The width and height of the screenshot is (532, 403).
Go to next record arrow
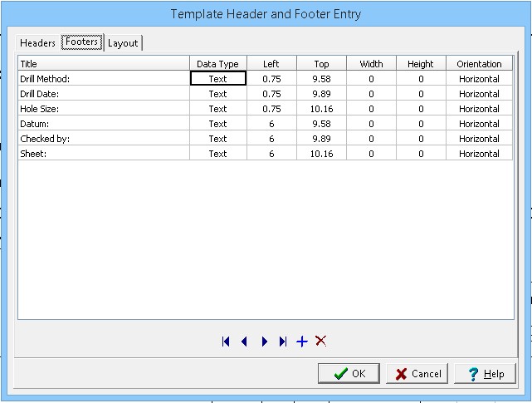[264, 342]
